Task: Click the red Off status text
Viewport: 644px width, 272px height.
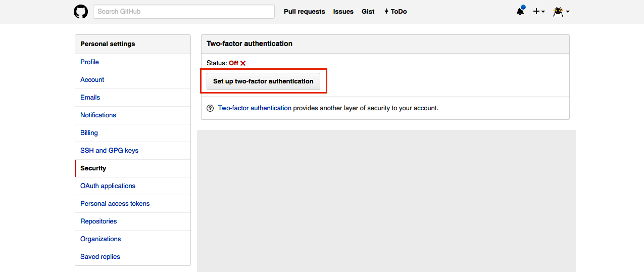Action: point(233,63)
